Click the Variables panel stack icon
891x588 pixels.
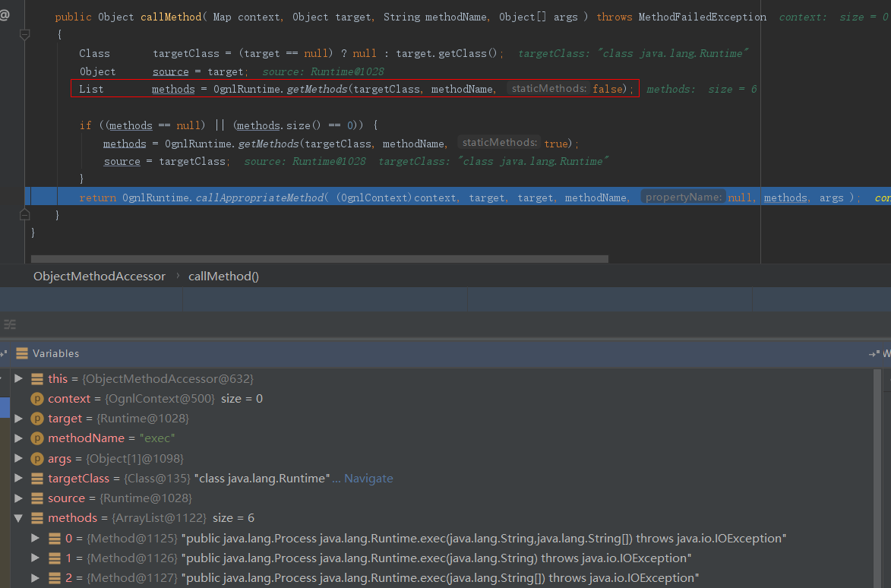22,353
